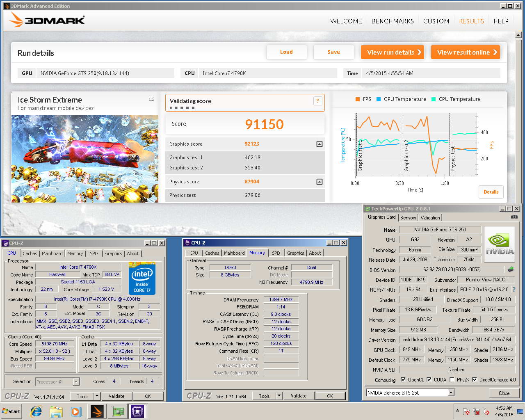Switch to Sensors tab in GPU-Z
Screen dimensions: 525x420
pos(408,218)
